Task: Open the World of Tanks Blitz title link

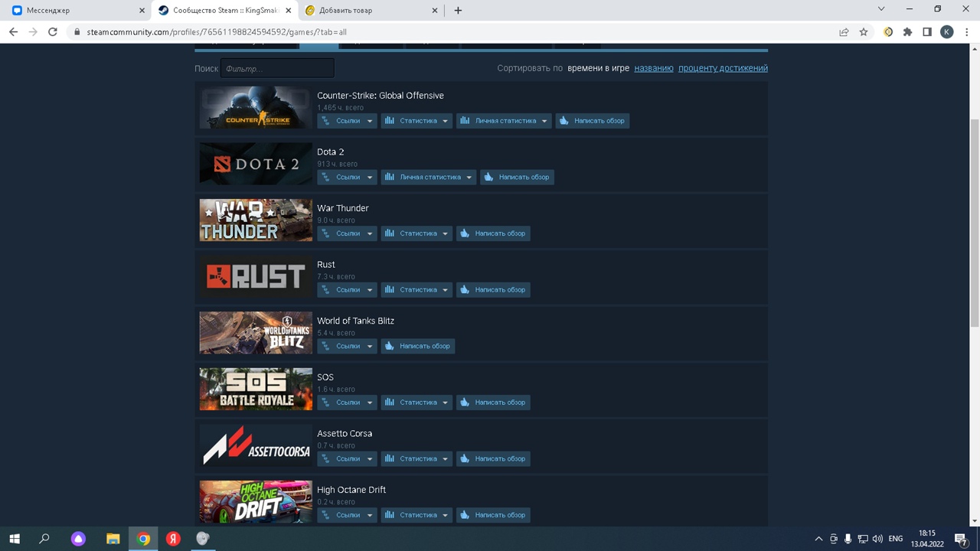Action: tap(355, 321)
